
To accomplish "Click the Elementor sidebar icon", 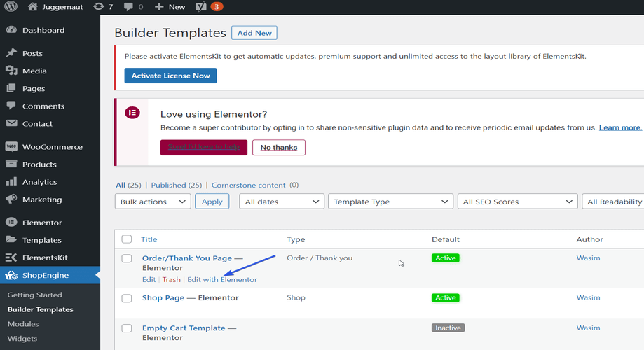I will (x=11, y=223).
